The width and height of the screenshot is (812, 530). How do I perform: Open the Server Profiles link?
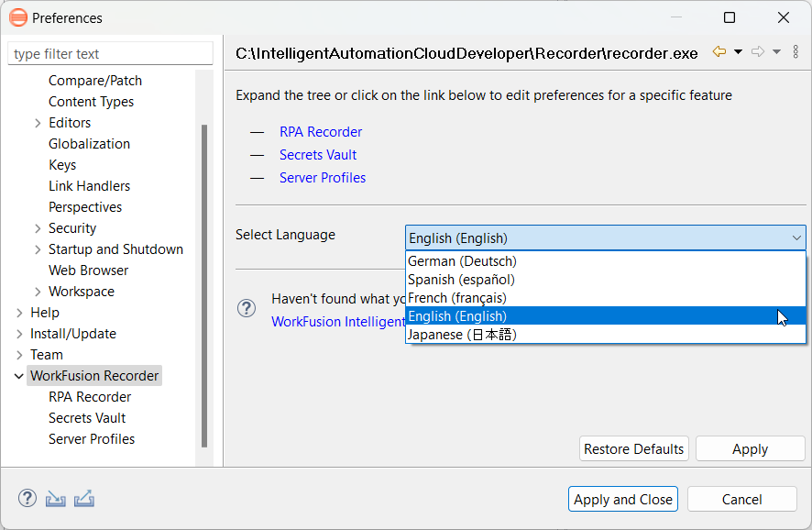coord(322,178)
